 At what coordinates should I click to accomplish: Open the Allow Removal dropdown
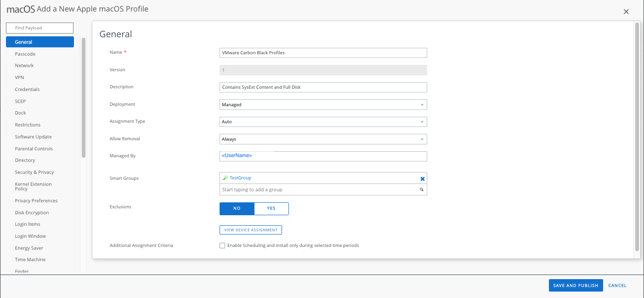[x=323, y=139]
